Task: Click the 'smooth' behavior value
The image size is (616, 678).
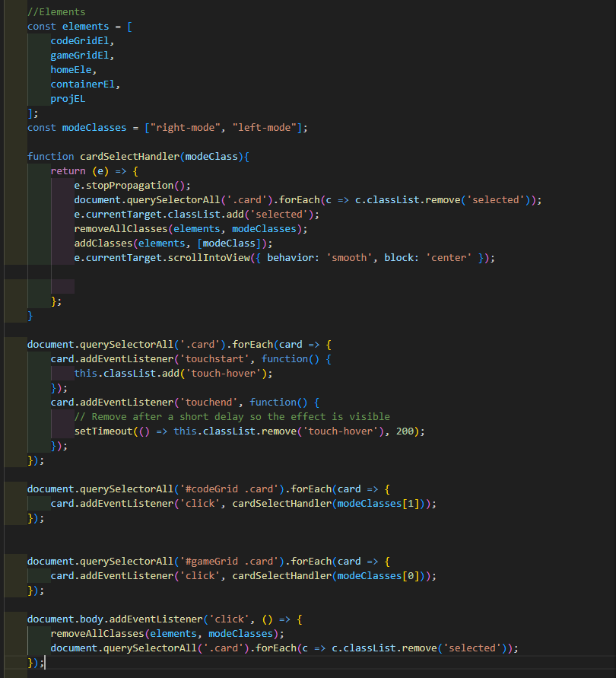Action: click(x=349, y=258)
